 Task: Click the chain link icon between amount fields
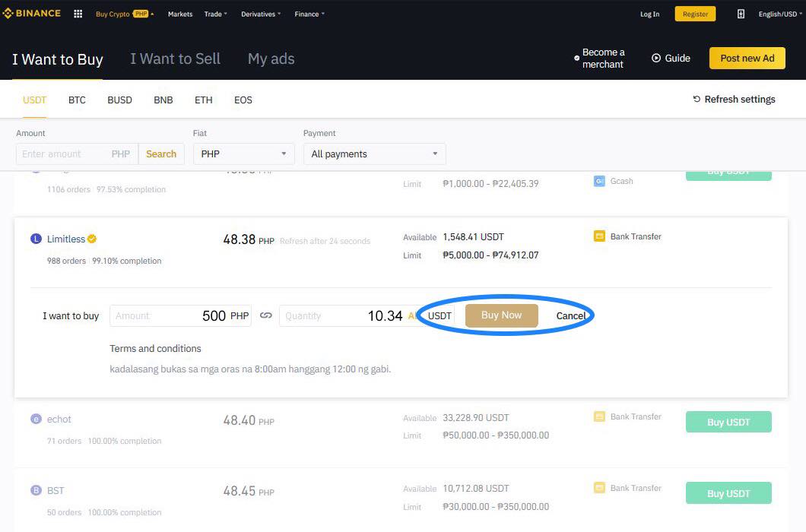(266, 315)
